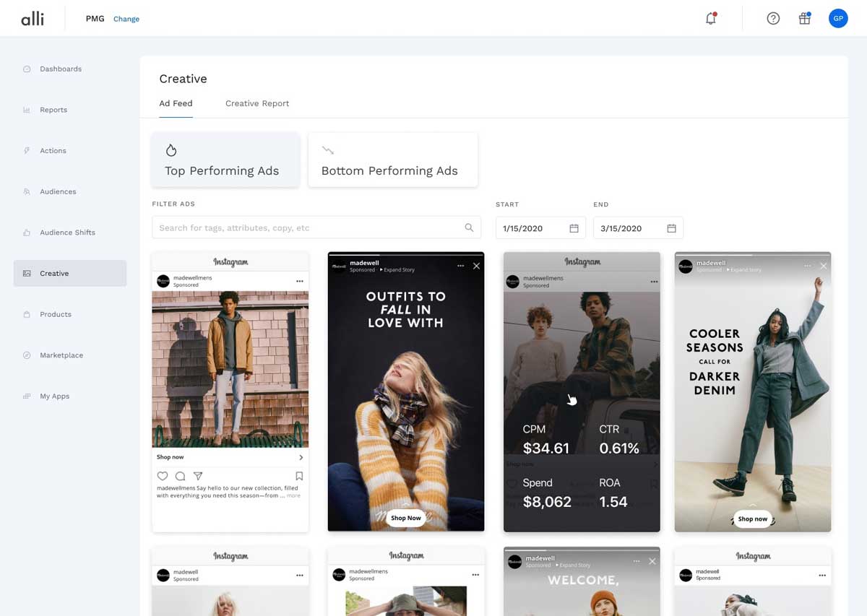Navigate to Audiences via its sidebar icon
This screenshot has width=867, height=616.
(28, 191)
